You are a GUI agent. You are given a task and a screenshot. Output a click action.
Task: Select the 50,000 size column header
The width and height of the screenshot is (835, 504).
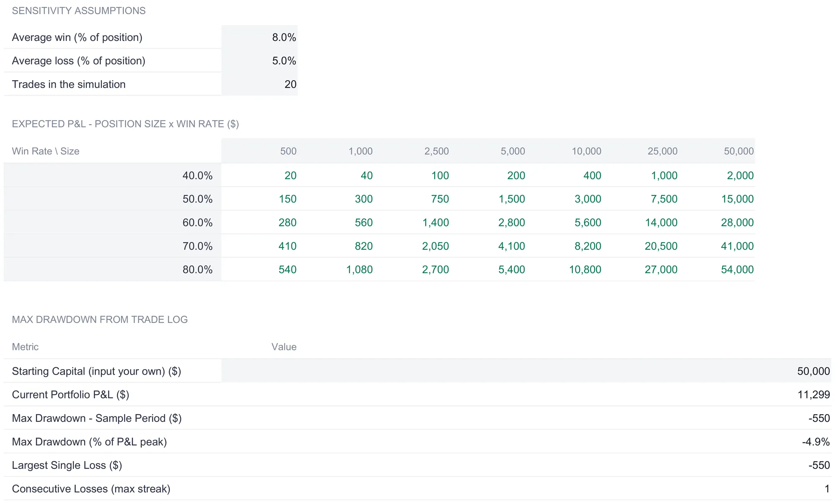739,151
